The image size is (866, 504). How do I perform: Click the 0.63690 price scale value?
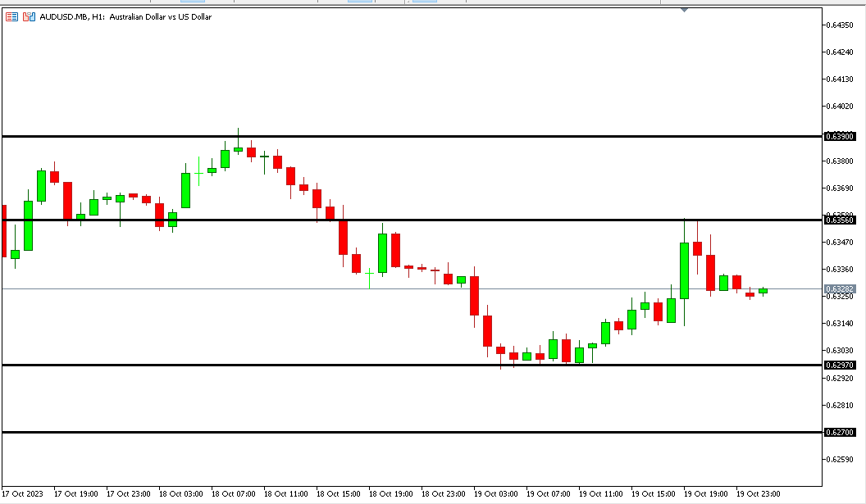(x=840, y=188)
